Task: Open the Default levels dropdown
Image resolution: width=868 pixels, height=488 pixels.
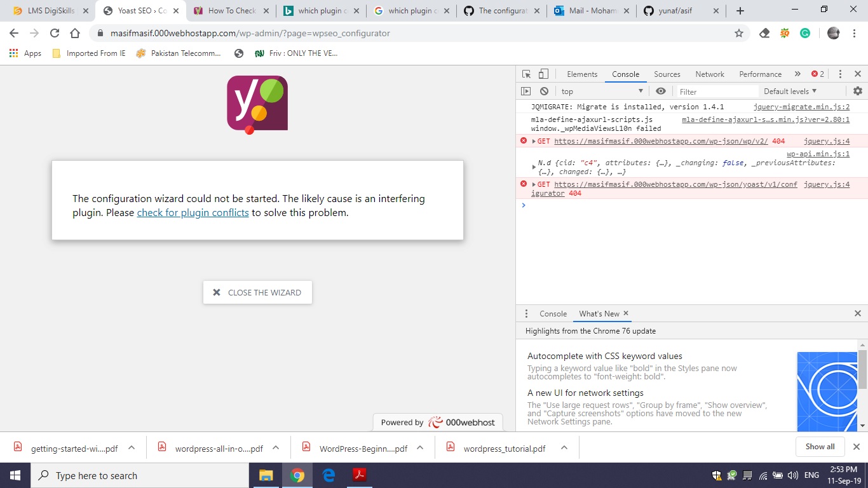Action: pos(790,91)
